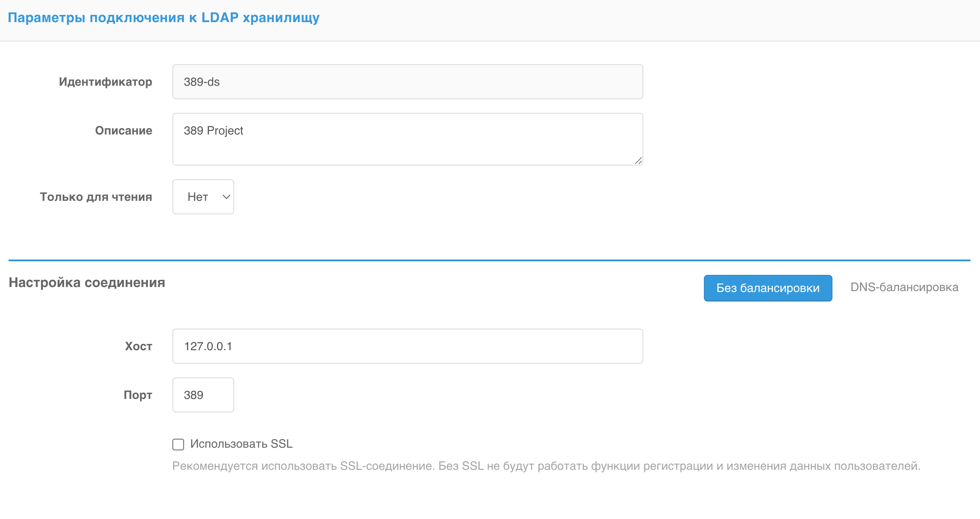This screenshot has width=980, height=519.
Task: Click the Хост field label
Action: pyautogui.click(x=139, y=346)
